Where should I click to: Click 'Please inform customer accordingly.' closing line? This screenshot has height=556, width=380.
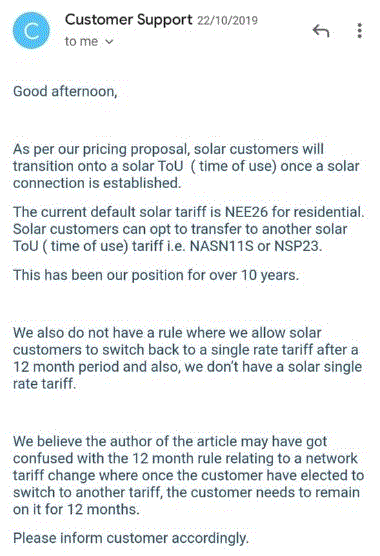pos(131,538)
